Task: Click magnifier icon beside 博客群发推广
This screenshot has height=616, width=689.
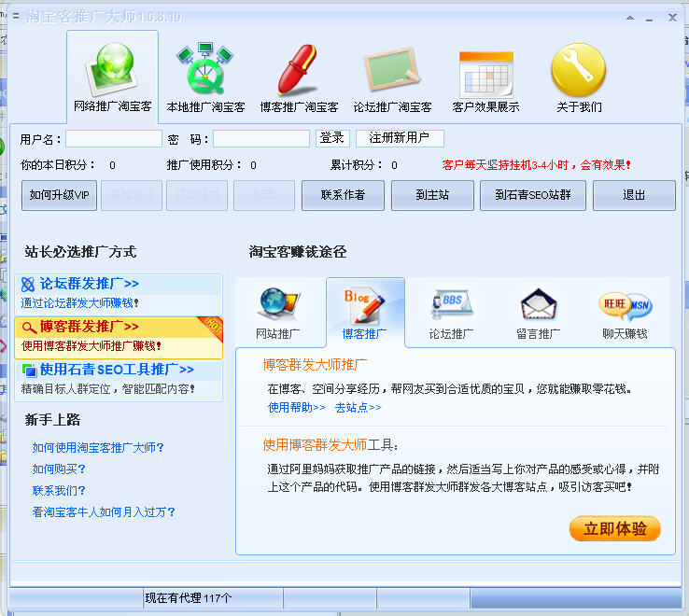Action: 29,328
